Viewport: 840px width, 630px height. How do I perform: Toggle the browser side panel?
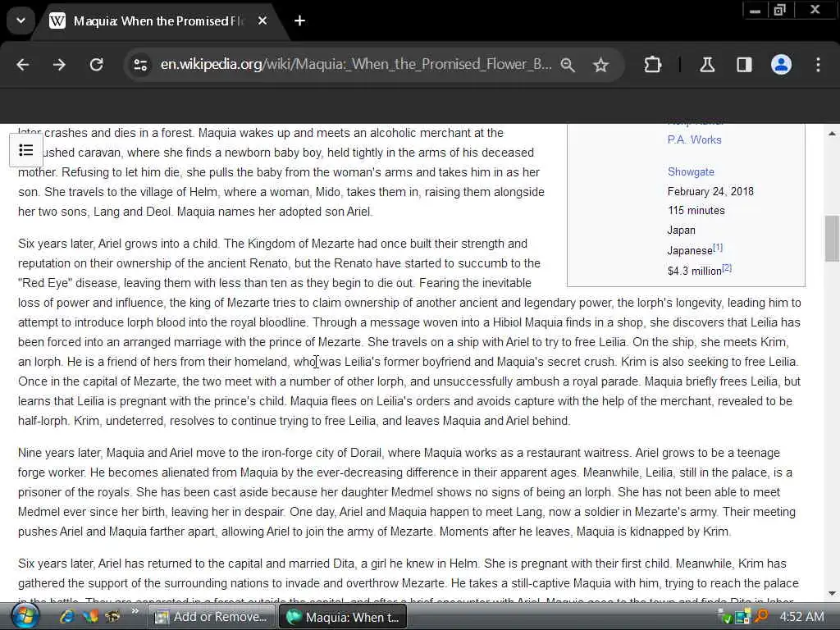pyautogui.click(x=743, y=65)
